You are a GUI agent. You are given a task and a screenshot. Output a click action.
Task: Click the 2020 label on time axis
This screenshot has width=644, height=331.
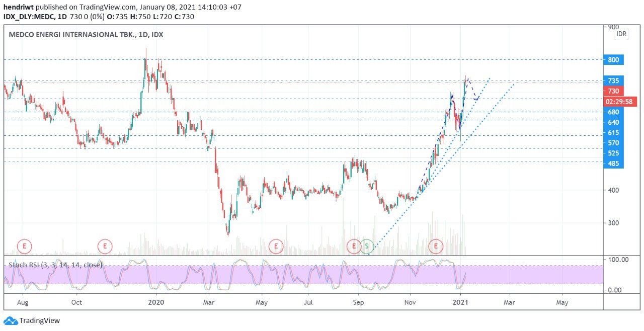pos(155,302)
